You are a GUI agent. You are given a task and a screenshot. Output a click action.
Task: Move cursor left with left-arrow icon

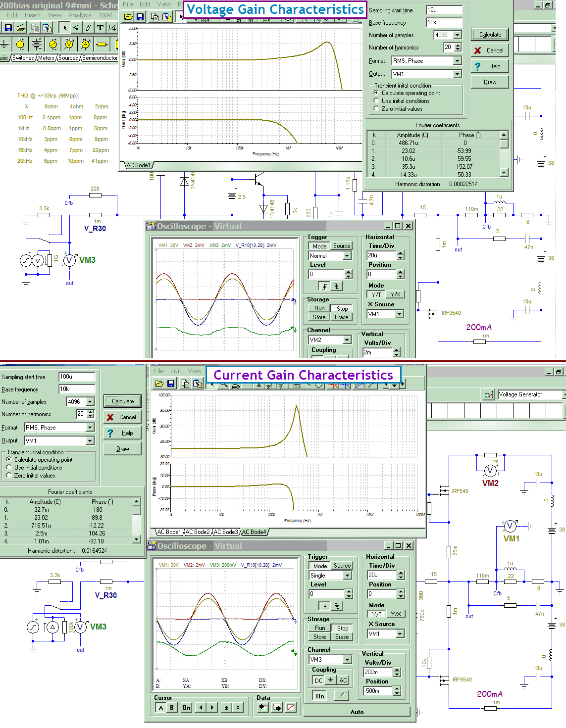(x=201, y=708)
